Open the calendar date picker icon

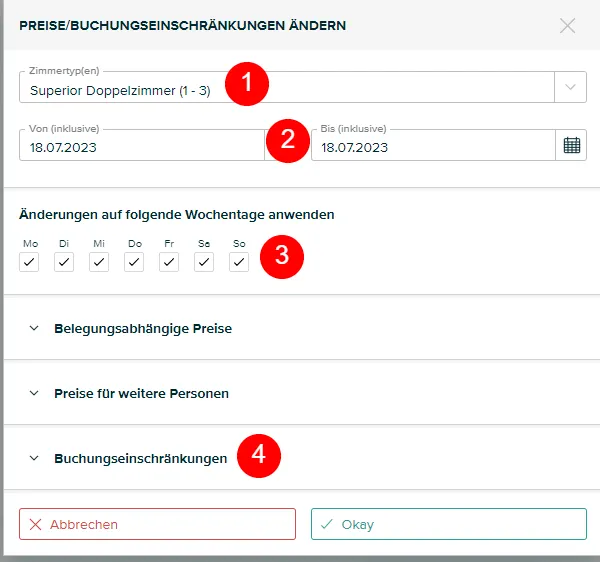tap(571, 145)
